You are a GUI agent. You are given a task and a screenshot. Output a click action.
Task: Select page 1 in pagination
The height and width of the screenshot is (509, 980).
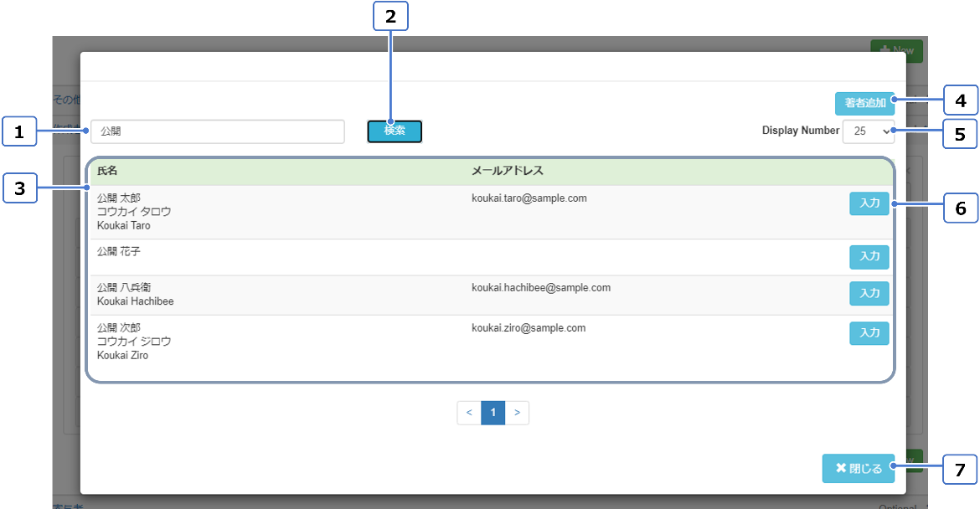point(493,413)
